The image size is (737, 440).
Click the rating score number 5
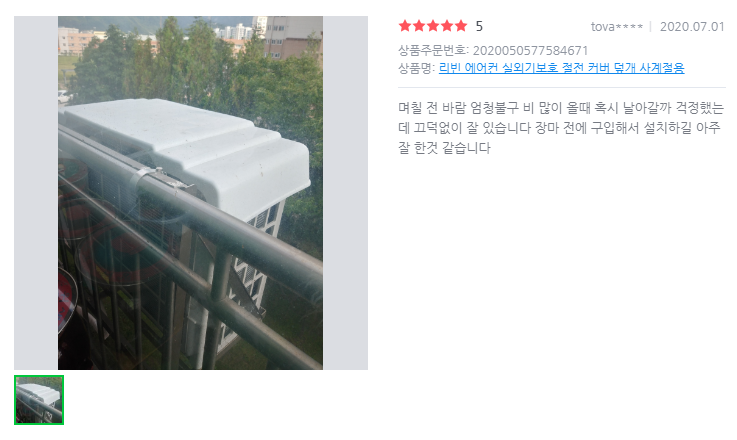tap(479, 26)
